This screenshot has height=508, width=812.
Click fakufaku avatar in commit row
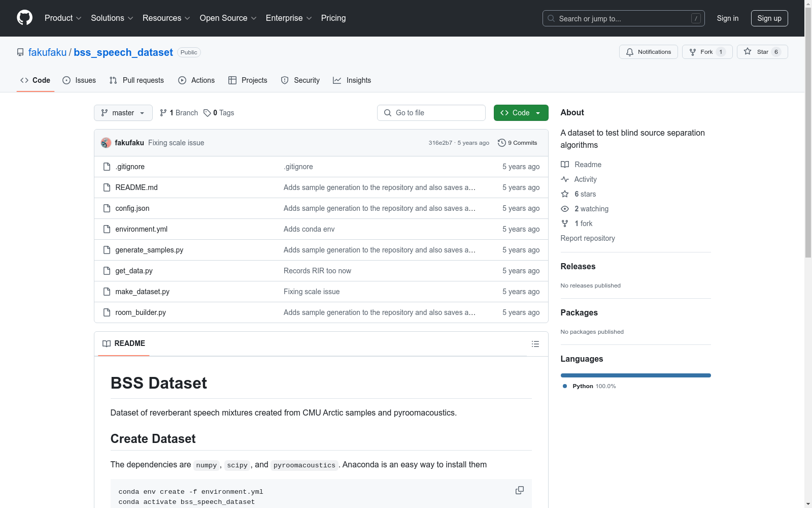tap(106, 143)
